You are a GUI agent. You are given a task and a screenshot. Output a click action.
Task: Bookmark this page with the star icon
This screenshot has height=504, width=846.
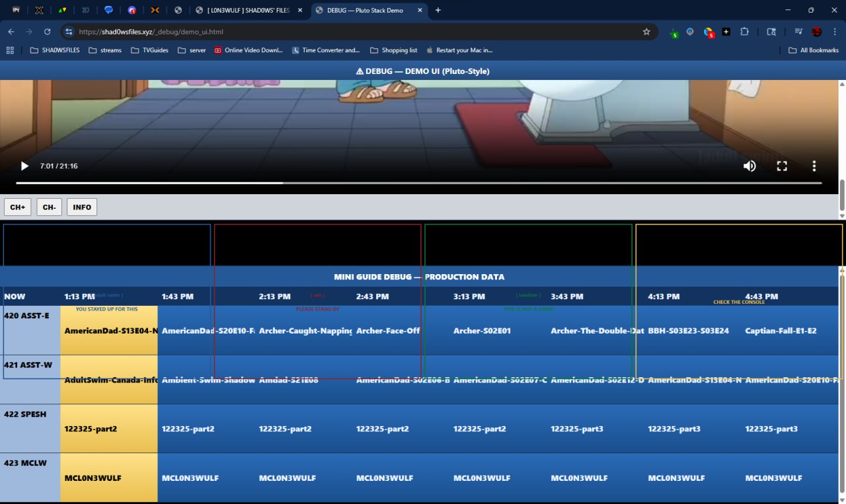[x=646, y=32]
